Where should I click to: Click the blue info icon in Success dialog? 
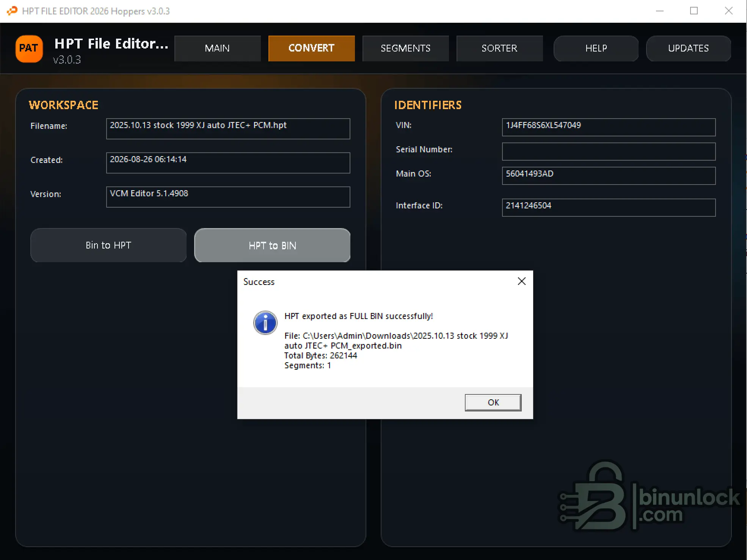(x=265, y=323)
